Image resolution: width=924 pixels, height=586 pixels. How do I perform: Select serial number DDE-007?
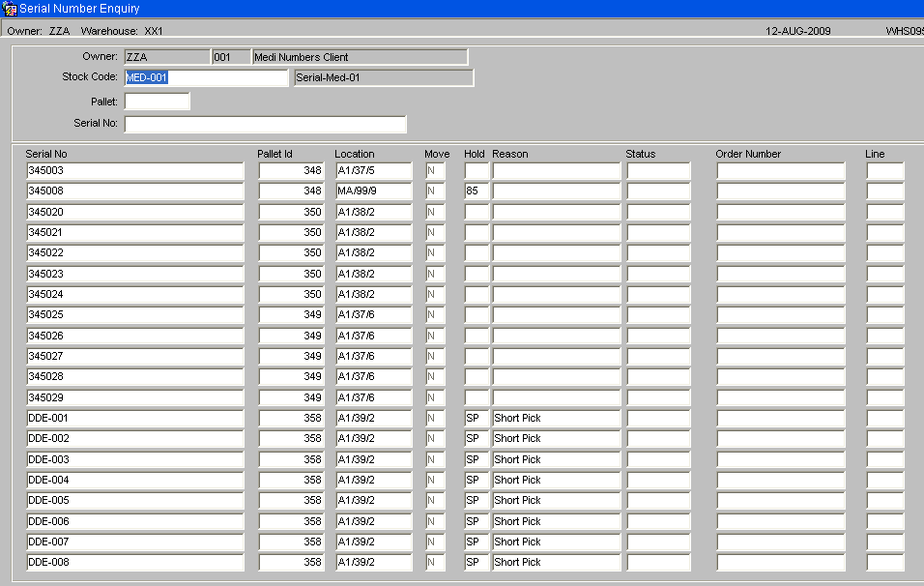pos(135,542)
